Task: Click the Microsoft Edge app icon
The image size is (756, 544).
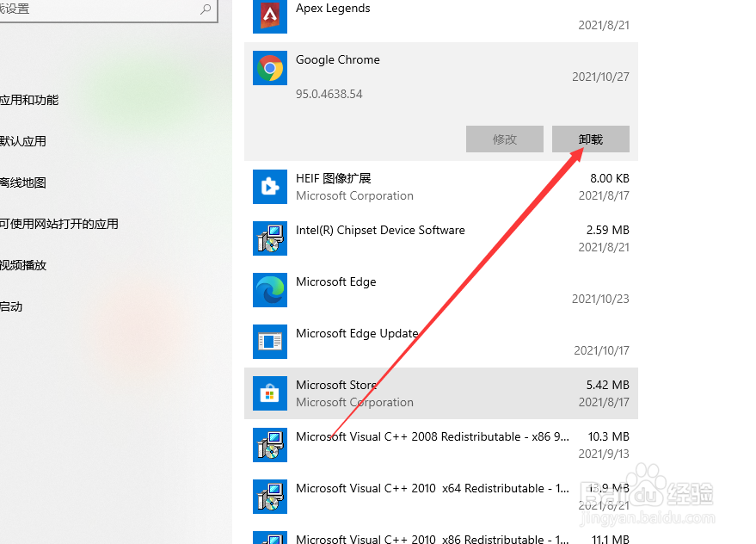Action: [270, 290]
